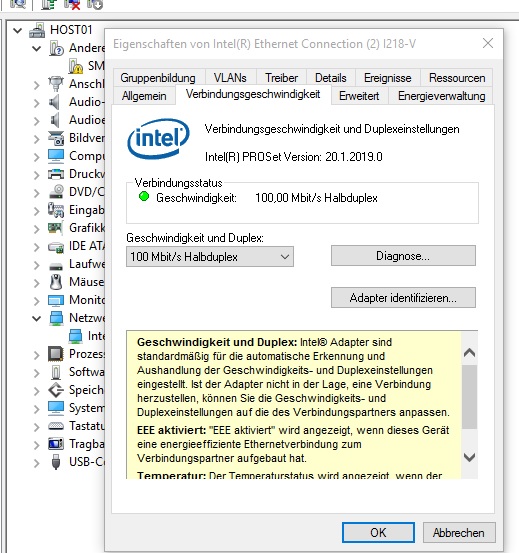Click the Druckwarteschlangen printer icon
Viewport: 519px width, 553px height.
click(56, 174)
